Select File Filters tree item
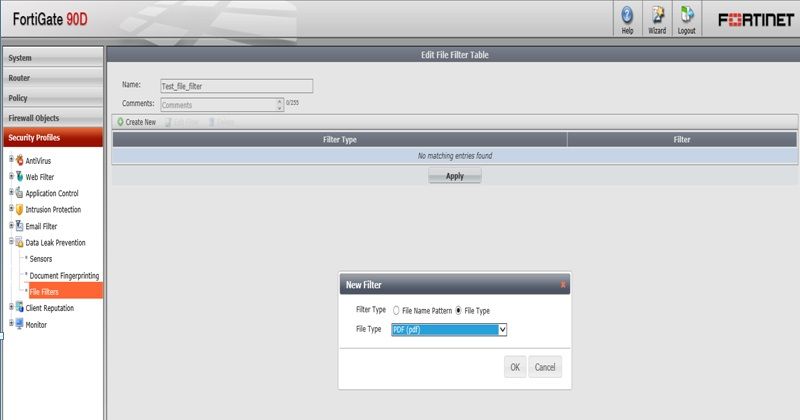 [65, 291]
